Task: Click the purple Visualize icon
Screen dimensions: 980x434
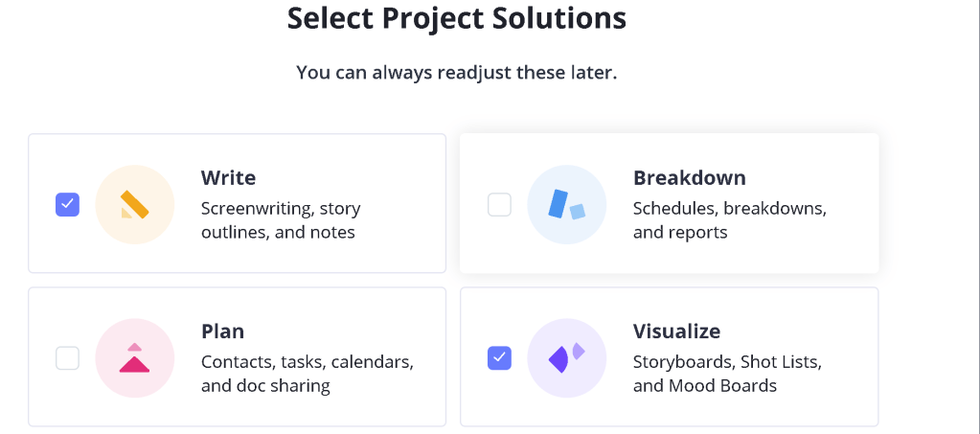Action: (x=567, y=358)
